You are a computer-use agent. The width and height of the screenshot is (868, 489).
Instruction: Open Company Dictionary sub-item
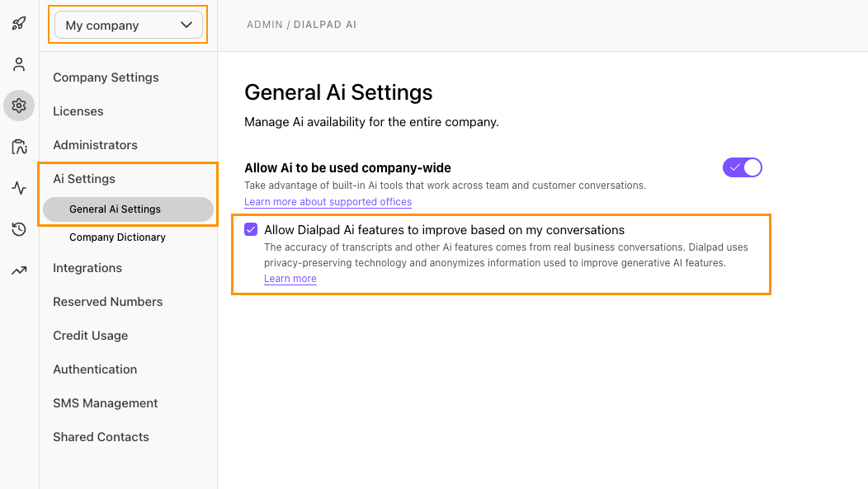click(x=117, y=237)
